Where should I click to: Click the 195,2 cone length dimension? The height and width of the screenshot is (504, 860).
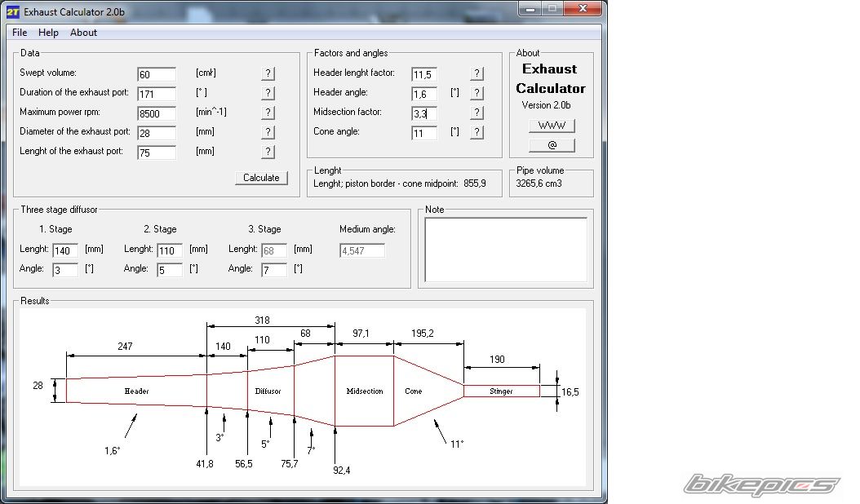423,334
